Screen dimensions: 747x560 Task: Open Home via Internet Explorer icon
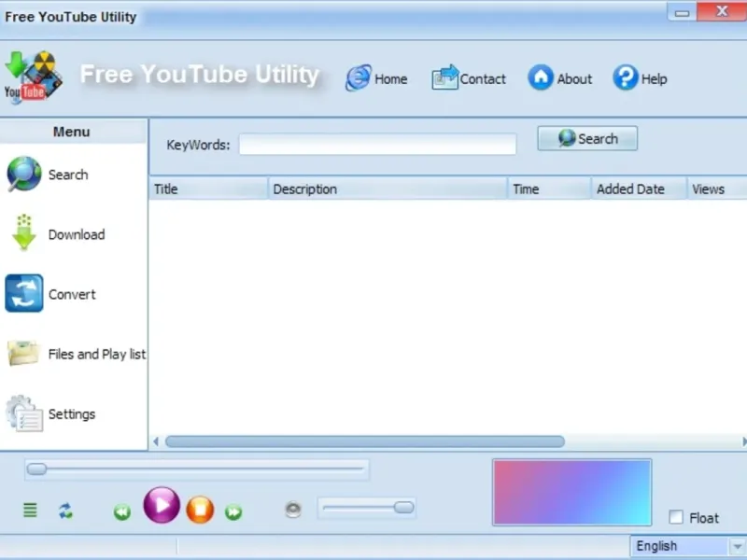tap(359, 77)
